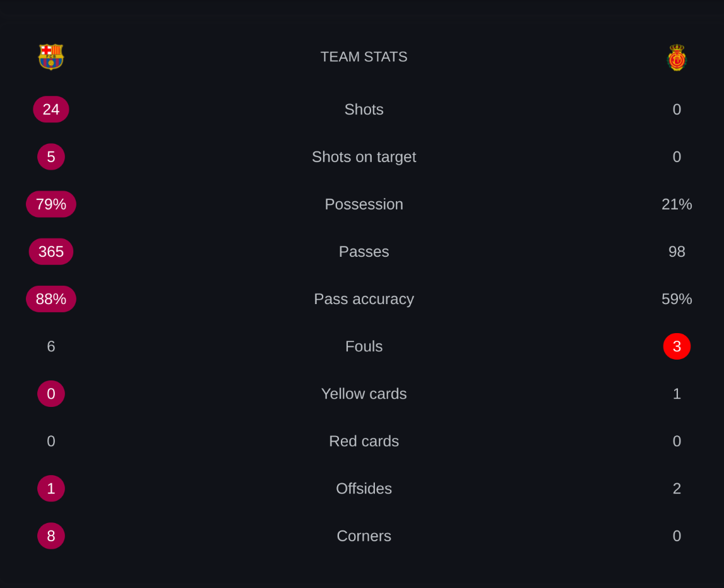Select the 1 offsides badge

coord(50,488)
